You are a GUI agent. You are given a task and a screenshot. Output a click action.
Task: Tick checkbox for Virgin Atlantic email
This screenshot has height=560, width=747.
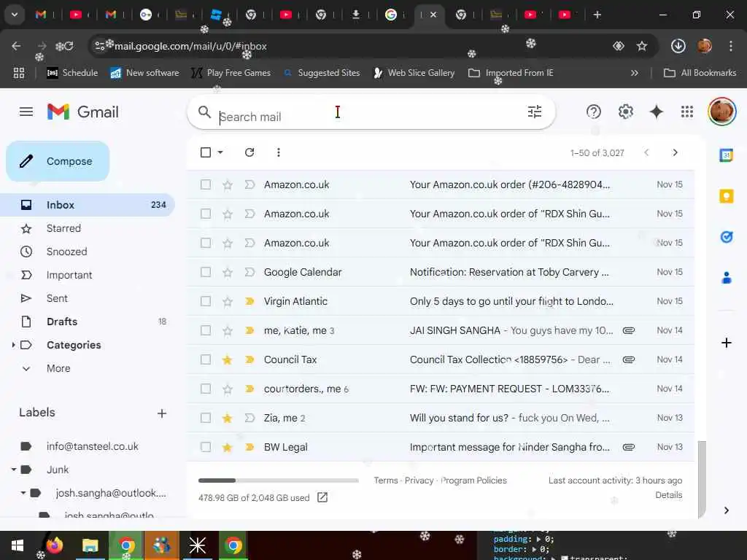tap(206, 301)
